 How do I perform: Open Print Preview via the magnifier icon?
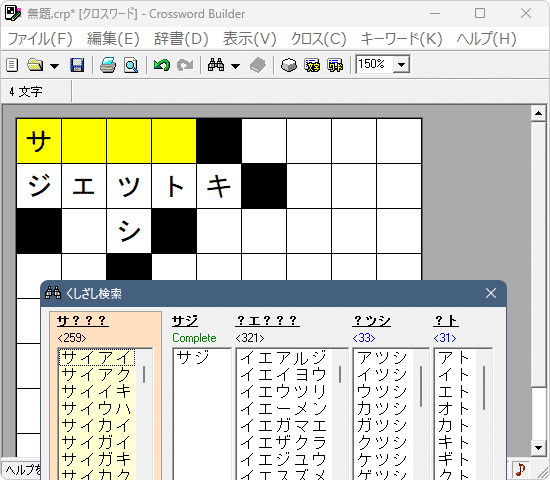pos(131,65)
